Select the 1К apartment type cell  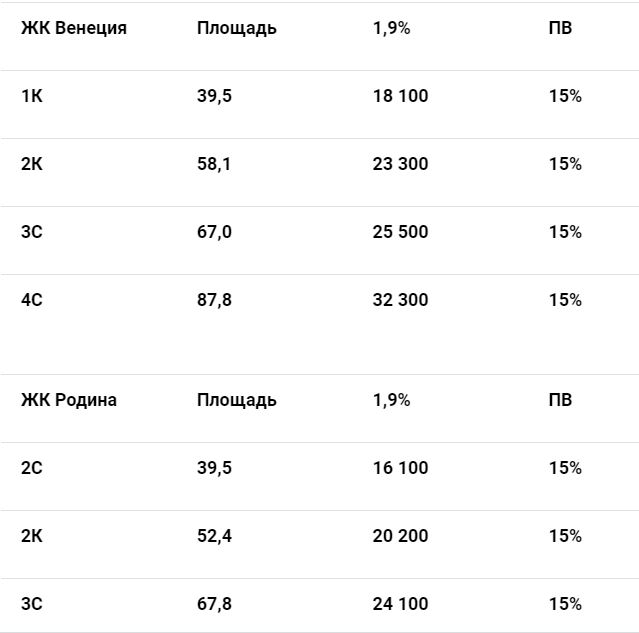(x=32, y=96)
